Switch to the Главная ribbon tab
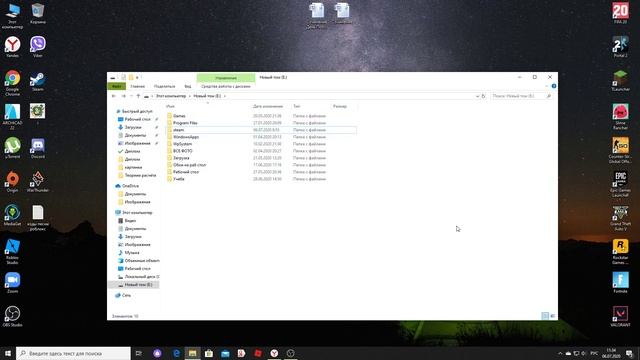 pos(138,86)
